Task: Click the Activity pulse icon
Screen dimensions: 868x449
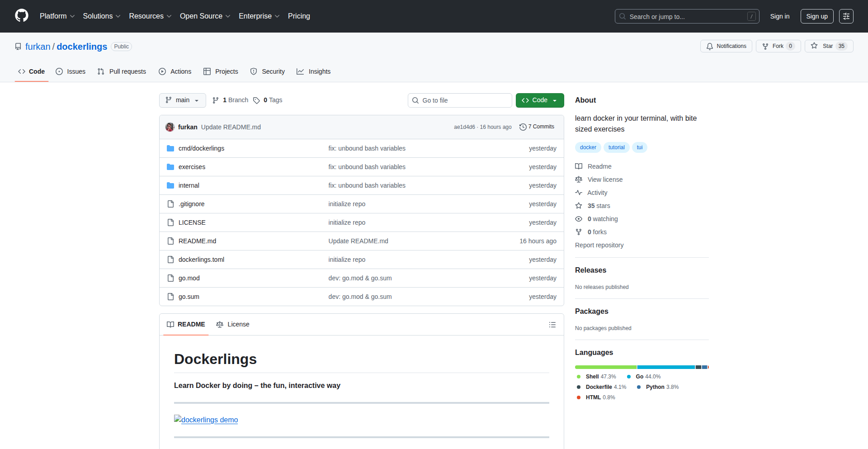Action: point(579,193)
